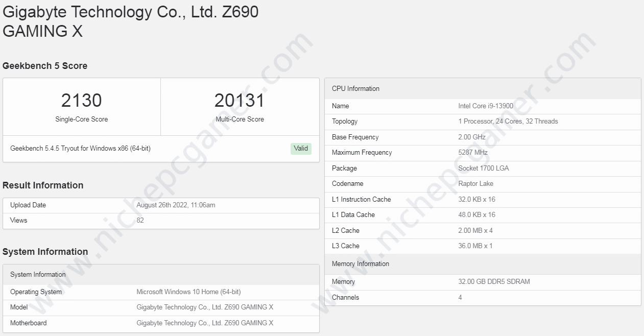
Task: Click the Motherboard row value
Action: pyautogui.click(x=205, y=323)
